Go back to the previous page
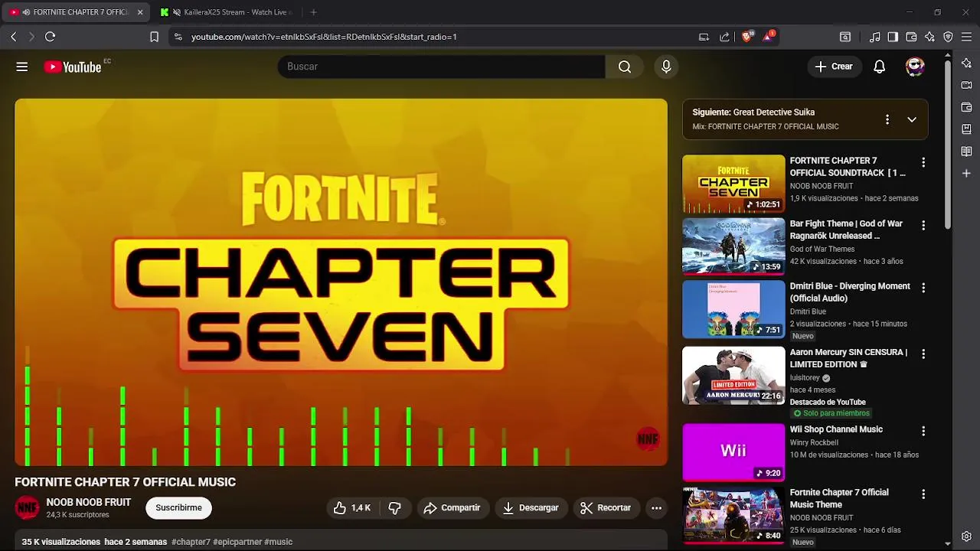 13,37
